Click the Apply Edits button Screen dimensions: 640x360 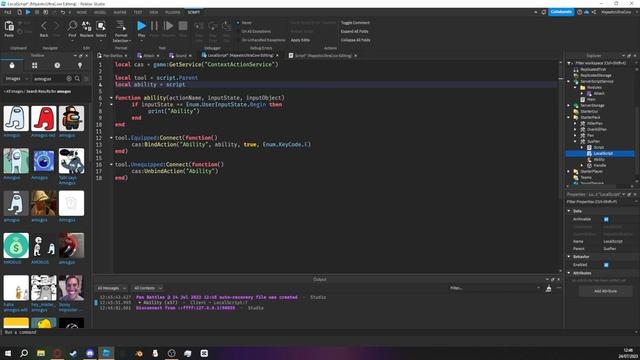point(300,40)
